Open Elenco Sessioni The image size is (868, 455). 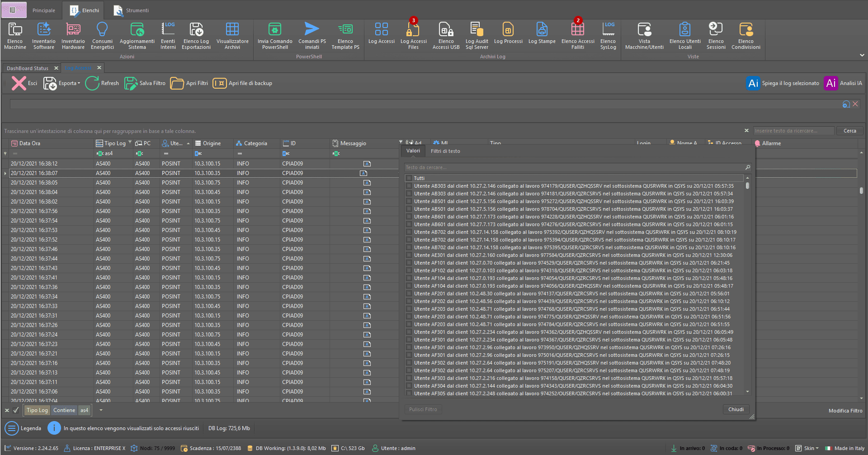click(x=716, y=36)
